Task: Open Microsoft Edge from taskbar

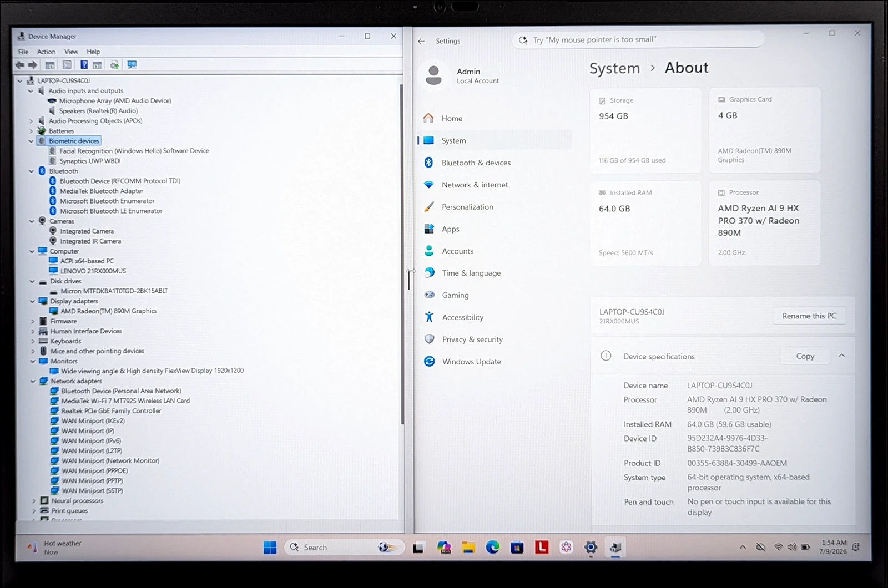Action: (492, 548)
